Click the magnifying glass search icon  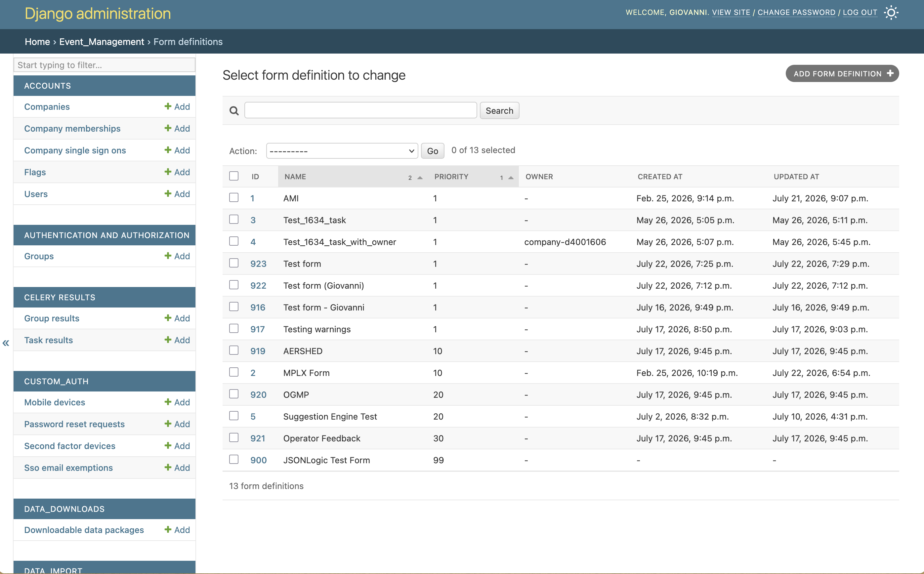tap(234, 111)
